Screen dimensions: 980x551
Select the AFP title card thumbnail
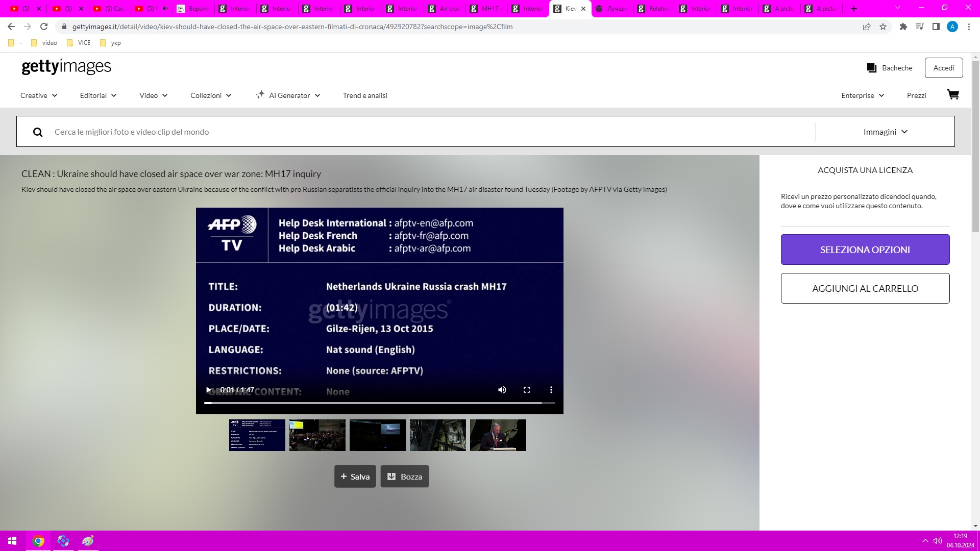click(x=257, y=435)
